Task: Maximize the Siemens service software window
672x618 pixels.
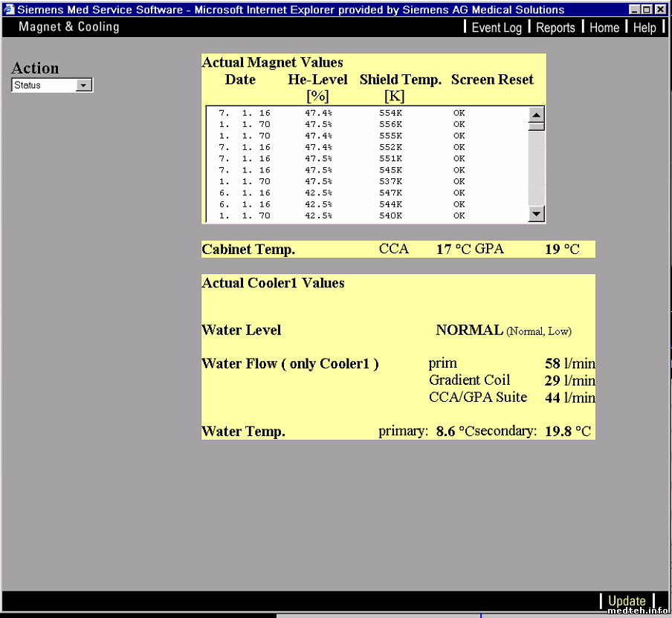Action: 647,10
